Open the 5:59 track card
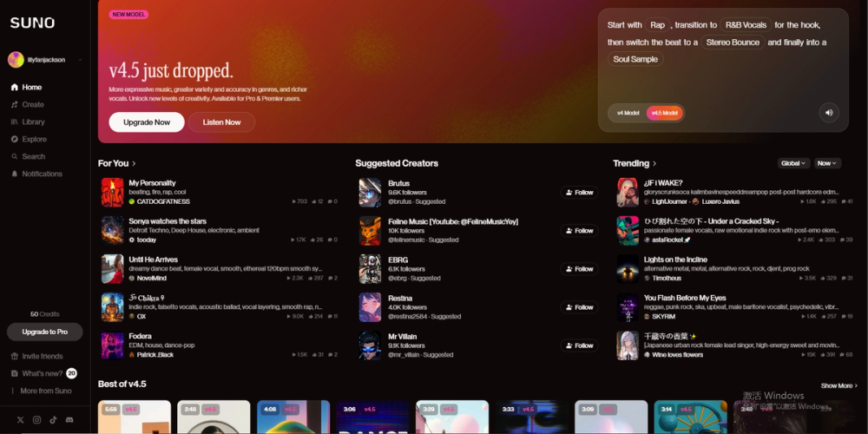The image size is (868, 434). (135, 417)
